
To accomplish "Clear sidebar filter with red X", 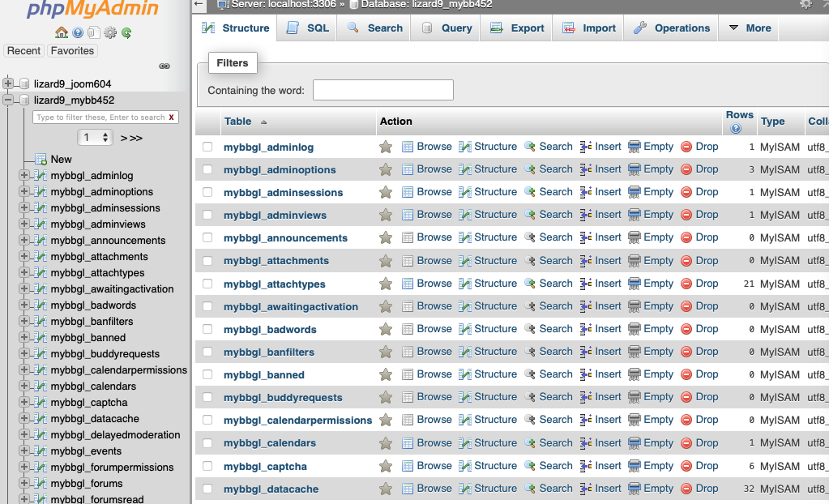I will pos(171,117).
